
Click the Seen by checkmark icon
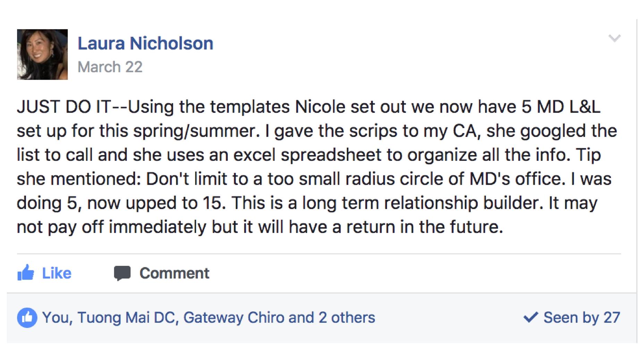(531, 317)
